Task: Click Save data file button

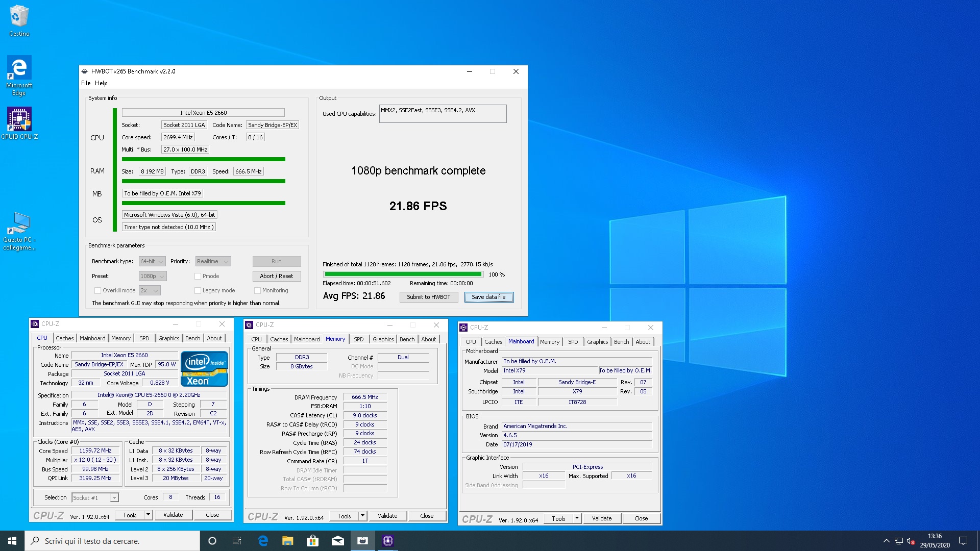Action: (x=488, y=297)
